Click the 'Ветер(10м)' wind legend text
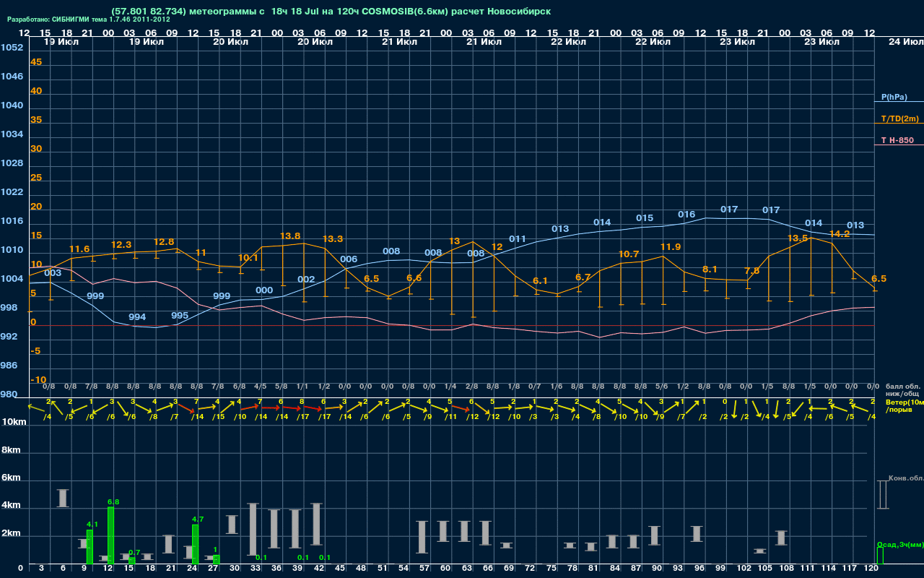 click(x=905, y=402)
